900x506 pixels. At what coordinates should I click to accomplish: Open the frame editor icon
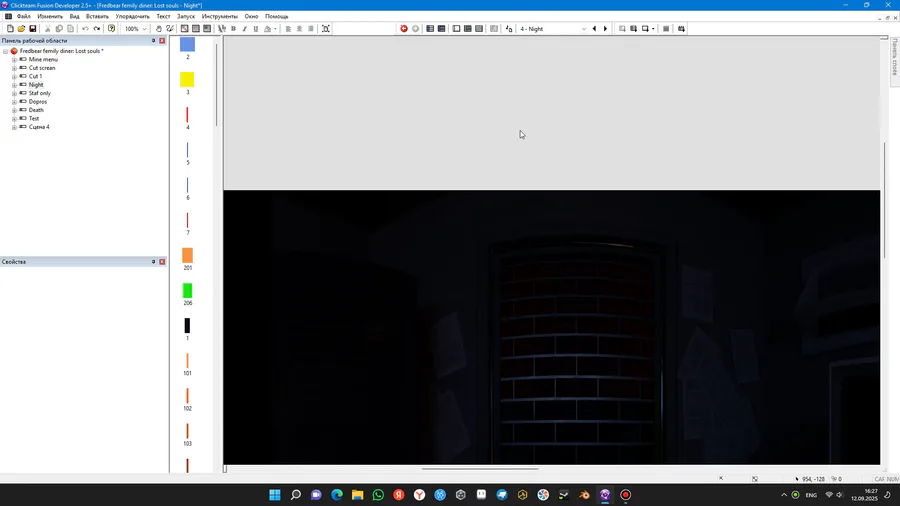click(x=456, y=29)
